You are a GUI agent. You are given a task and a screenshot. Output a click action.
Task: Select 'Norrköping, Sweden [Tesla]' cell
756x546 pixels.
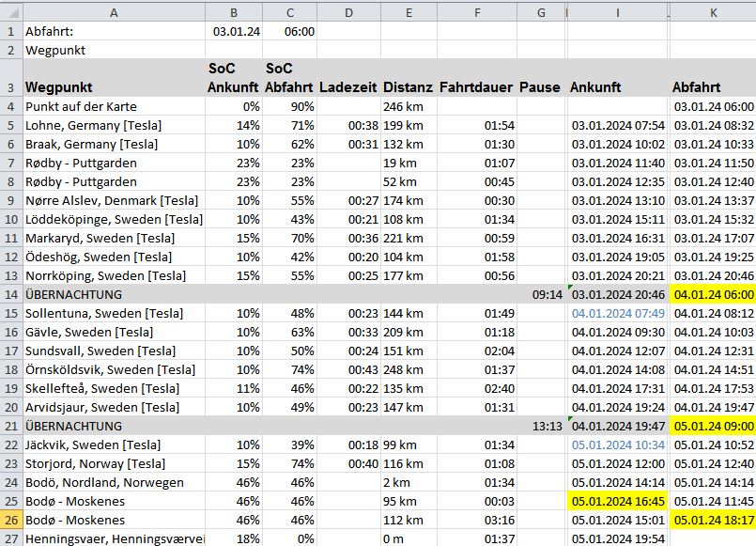tap(114, 275)
